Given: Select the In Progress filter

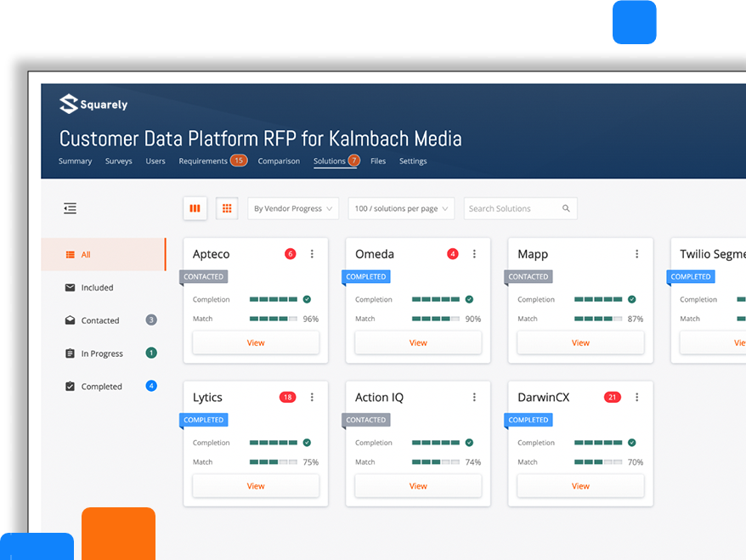Looking at the screenshot, I should coord(104,354).
